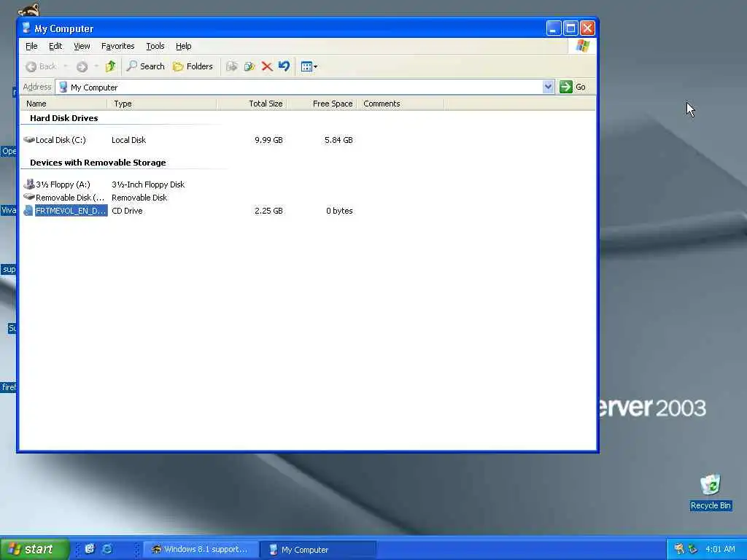Sort by the Total Size column header

(252, 104)
